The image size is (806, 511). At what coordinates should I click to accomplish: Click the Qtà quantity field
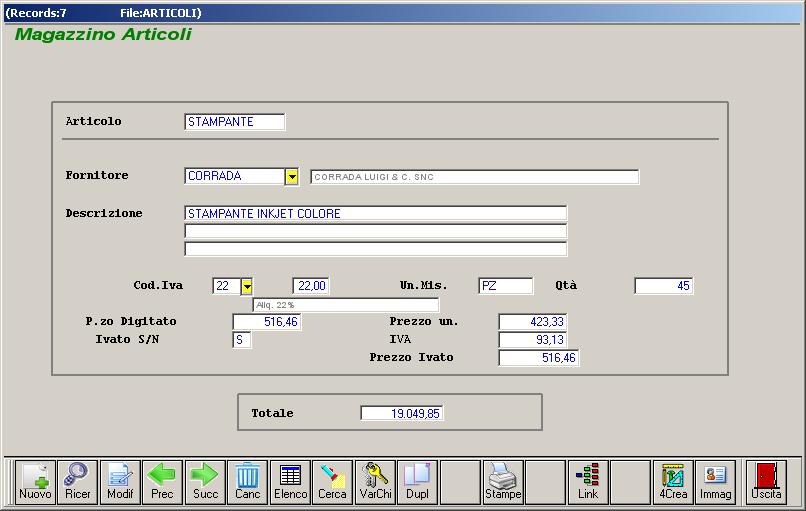[663, 286]
